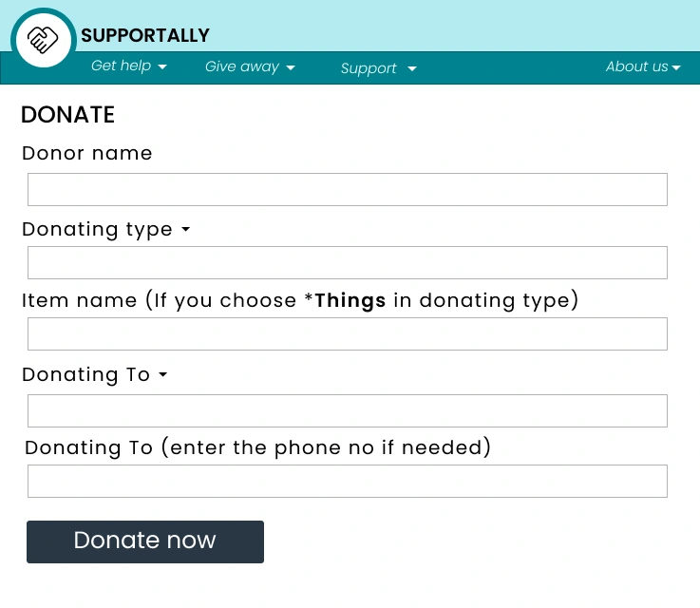This screenshot has height=608, width=700.
Task: Expand the Donating type dropdown arrow
Action: point(185,230)
